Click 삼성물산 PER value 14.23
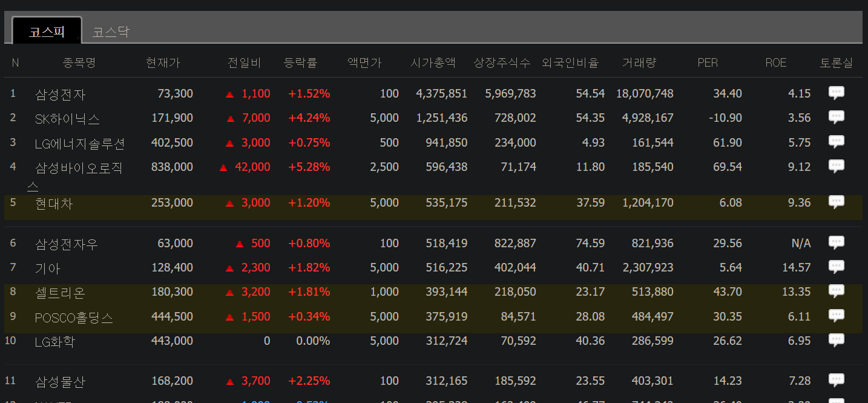This screenshot has width=868, height=403. pos(728,381)
